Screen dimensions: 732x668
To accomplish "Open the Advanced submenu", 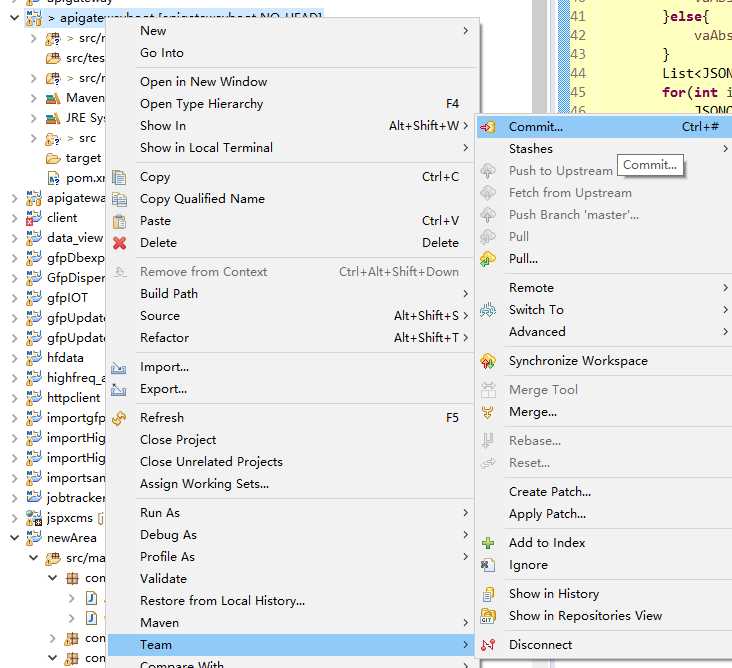I will coord(605,332).
